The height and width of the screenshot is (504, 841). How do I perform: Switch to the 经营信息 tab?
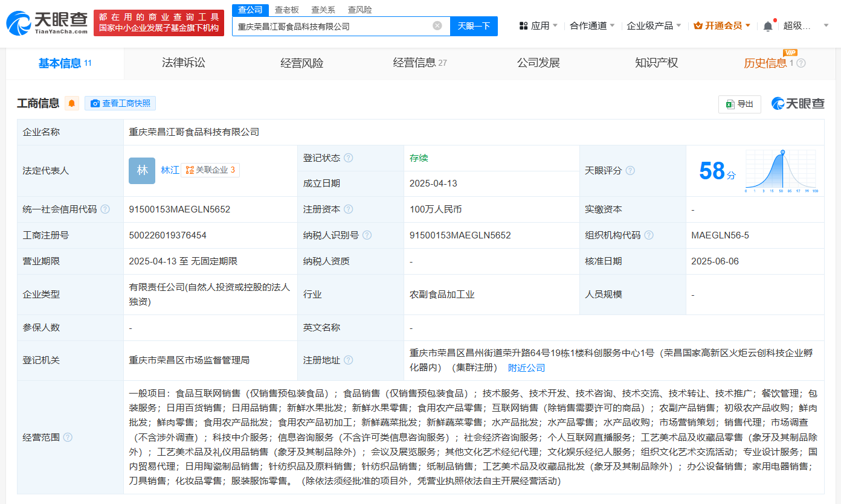pyautogui.click(x=420, y=63)
